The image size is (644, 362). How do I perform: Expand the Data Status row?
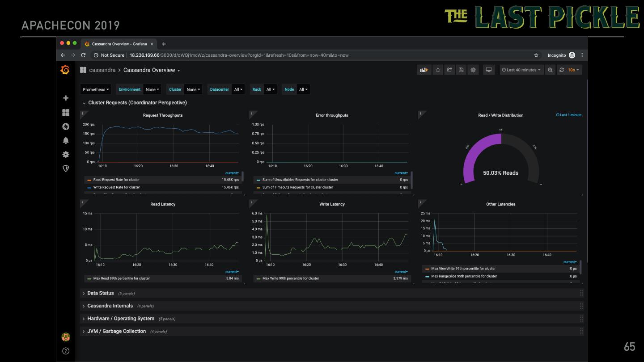coord(100,293)
